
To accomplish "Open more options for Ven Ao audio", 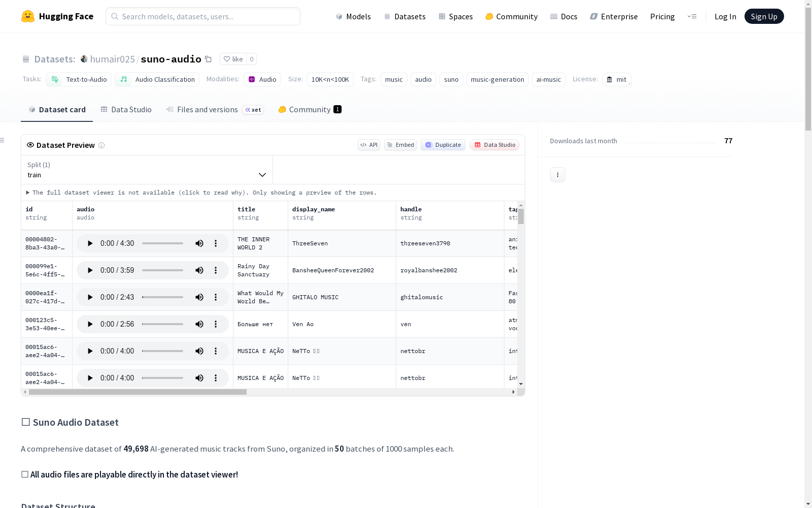I will (x=216, y=324).
